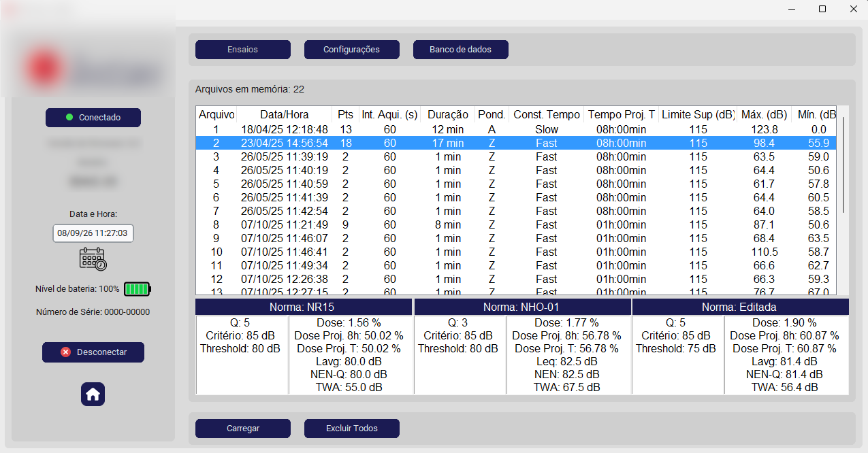Click the file table vertical scrollbar
This screenshot has height=453, width=868.
(x=843, y=165)
